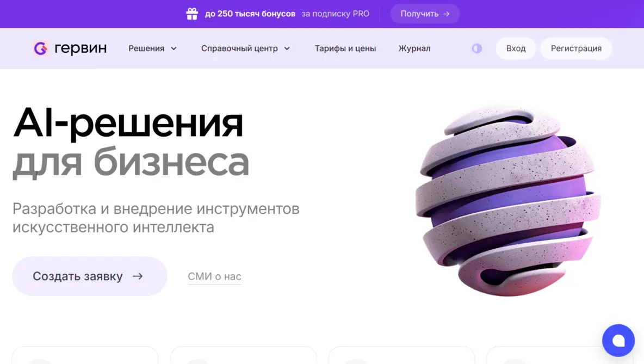Toggle the dark/light theme switch
The width and height of the screenshot is (644, 364).
pos(476,48)
